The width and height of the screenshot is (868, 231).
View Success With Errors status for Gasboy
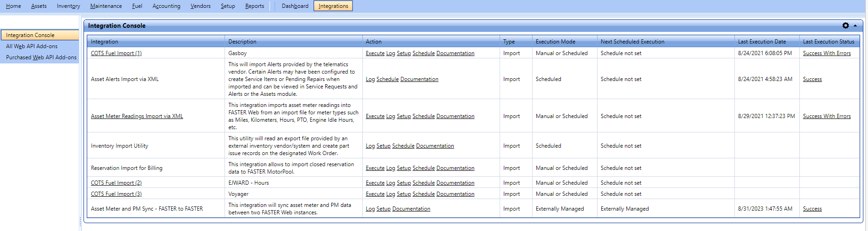pos(827,53)
